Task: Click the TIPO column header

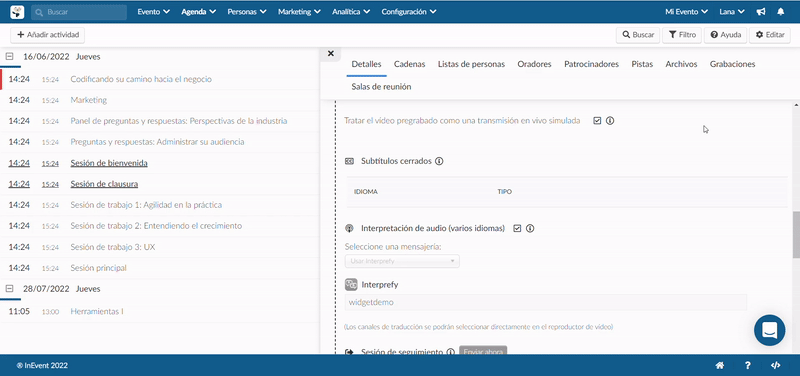Action: tap(505, 192)
